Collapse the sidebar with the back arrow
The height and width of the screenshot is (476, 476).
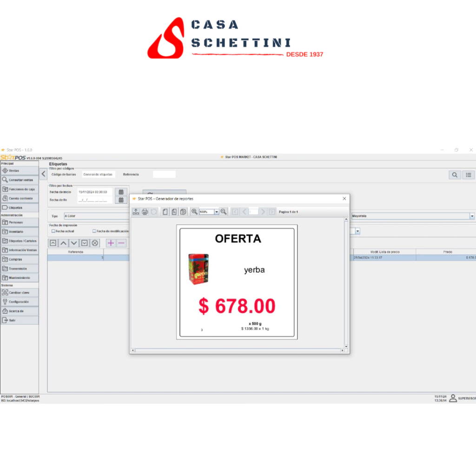click(x=43, y=174)
